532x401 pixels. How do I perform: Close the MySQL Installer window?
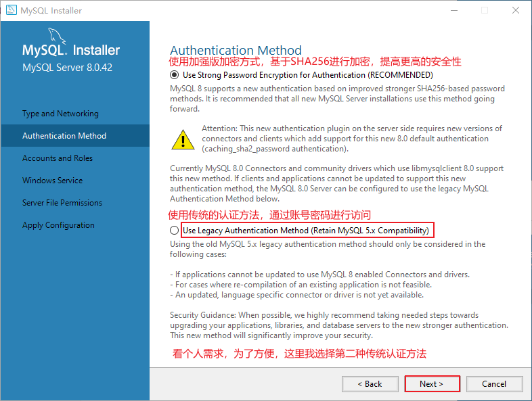tap(516, 11)
